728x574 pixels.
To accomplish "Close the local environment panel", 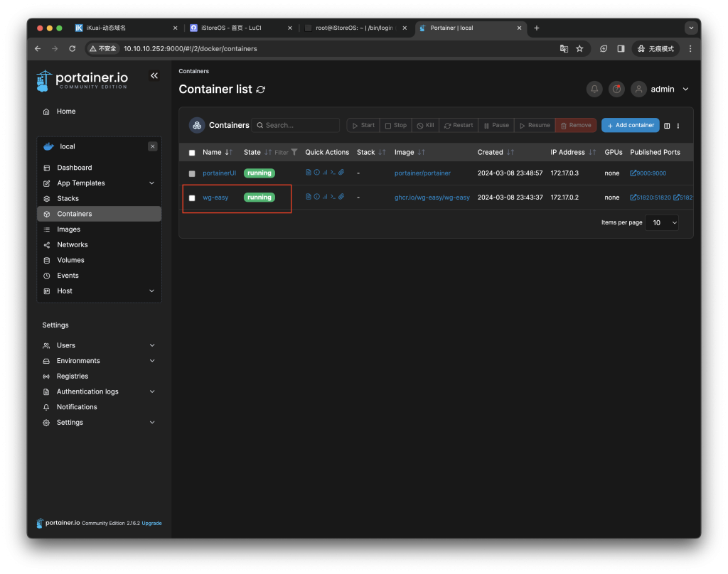I will [x=153, y=146].
